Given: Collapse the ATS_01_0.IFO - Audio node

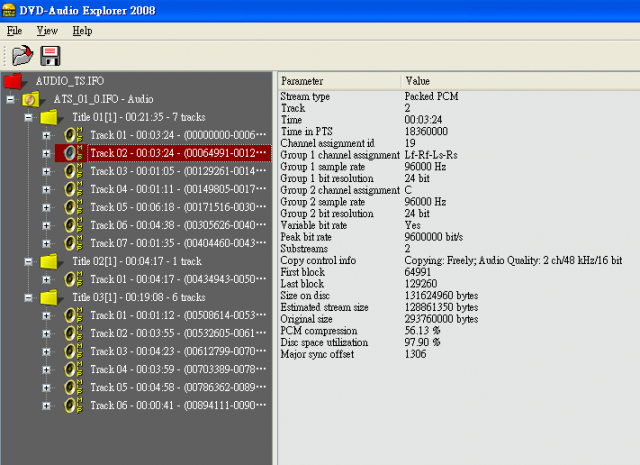Looking at the screenshot, I should (10, 99).
